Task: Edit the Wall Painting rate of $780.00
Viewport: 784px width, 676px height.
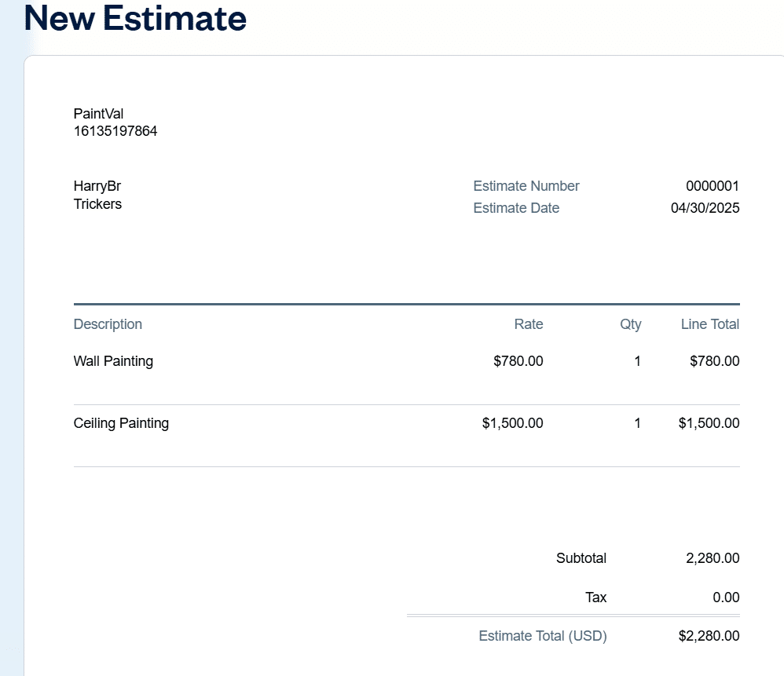Action: tap(518, 360)
